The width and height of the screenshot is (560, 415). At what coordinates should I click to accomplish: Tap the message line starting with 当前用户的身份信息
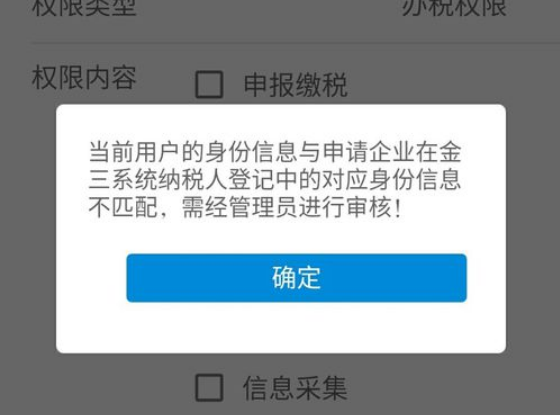tap(275, 152)
